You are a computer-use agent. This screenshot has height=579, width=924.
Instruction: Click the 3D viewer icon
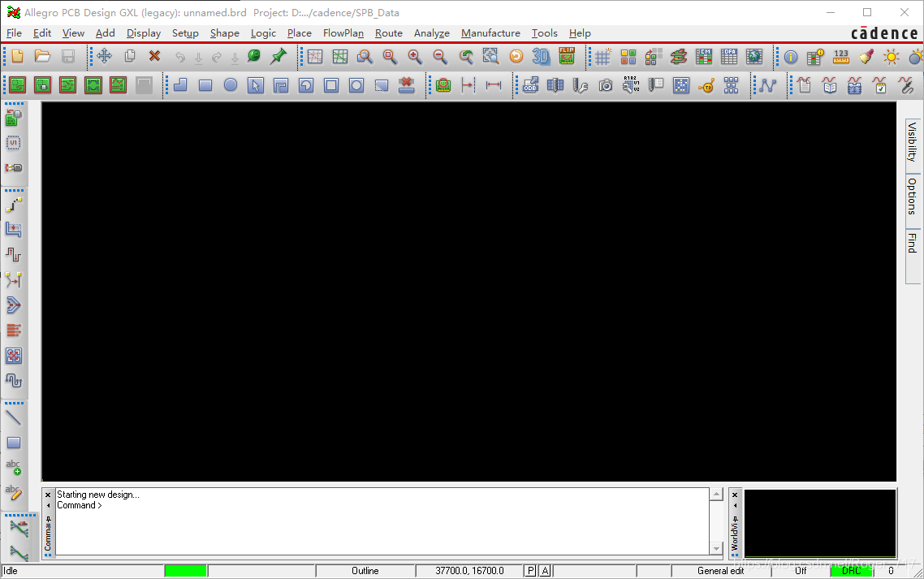541,57
